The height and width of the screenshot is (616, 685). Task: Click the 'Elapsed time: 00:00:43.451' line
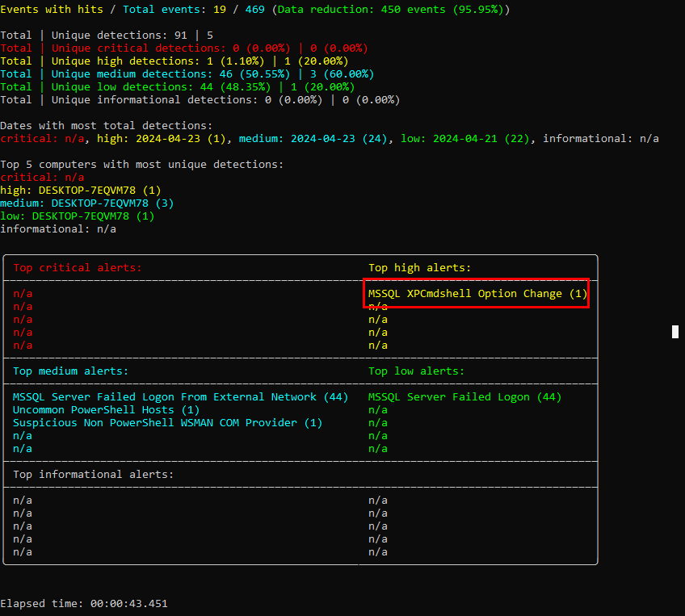pos(84,603)
